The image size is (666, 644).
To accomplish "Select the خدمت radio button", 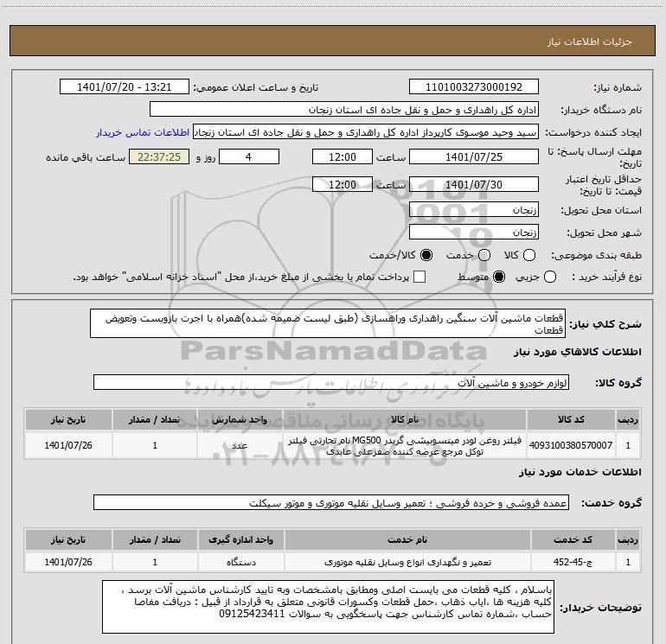I will (484, 255).
